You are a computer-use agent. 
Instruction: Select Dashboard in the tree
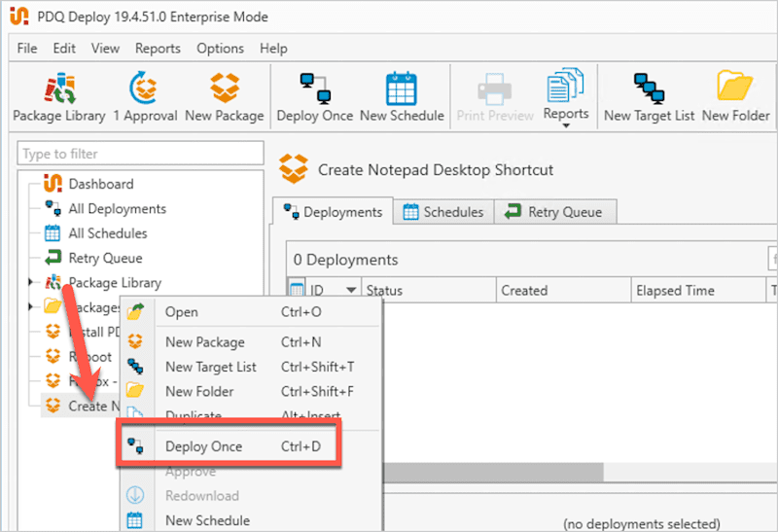coord(101,184)
